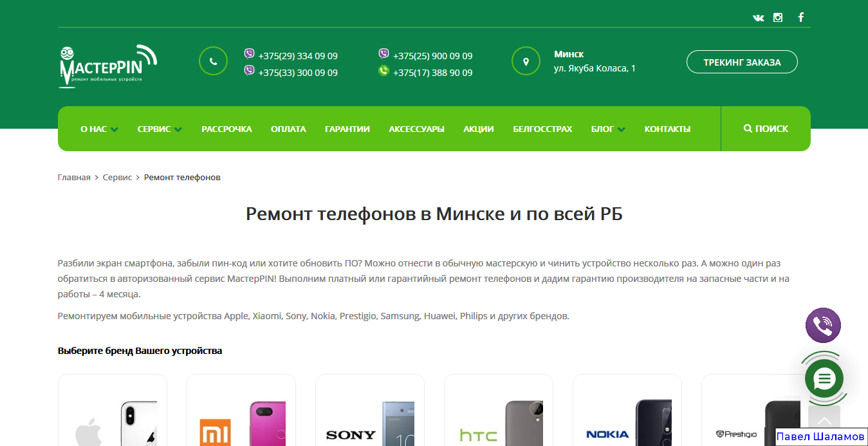This screenshot has width=868, height=446.
Task: Expand the О НАС dropdown menu
Action: tap(99, 129)
